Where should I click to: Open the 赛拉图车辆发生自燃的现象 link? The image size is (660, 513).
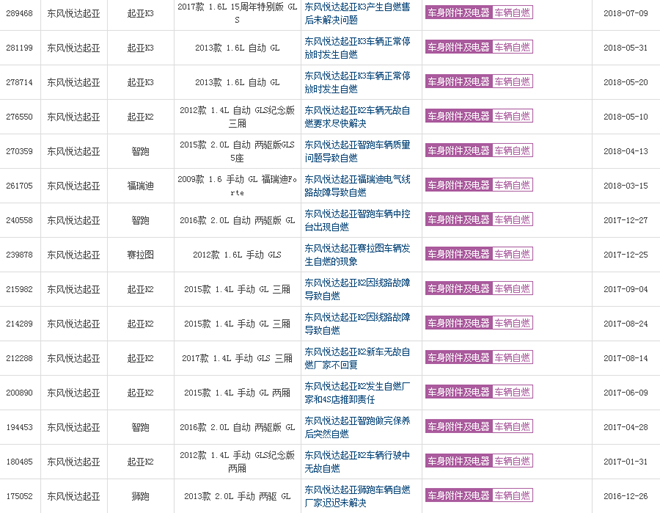tap(357, 255)
